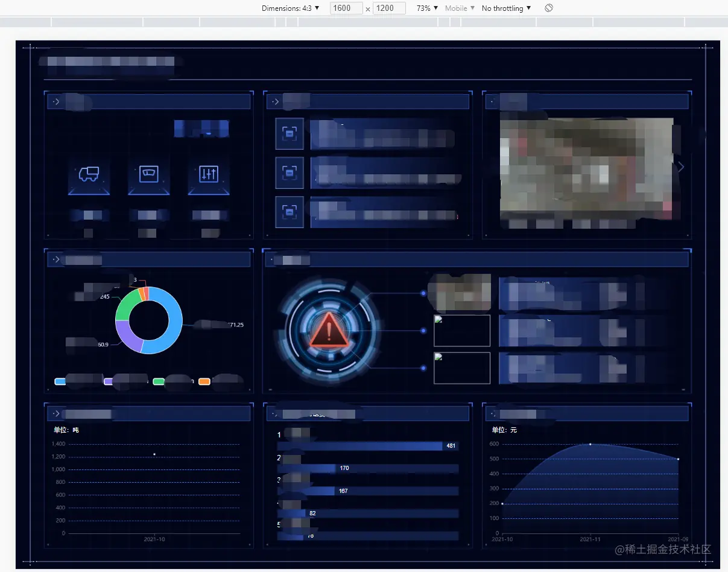Rotate the device with the DevTools rotate icon

click(x=548, y=8)
